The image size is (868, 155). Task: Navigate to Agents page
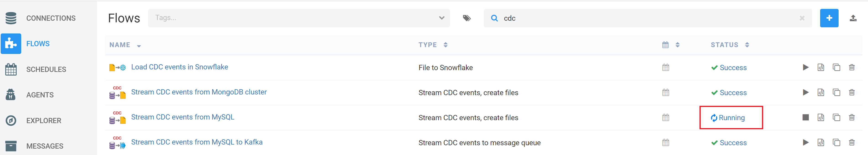tap(40, 95)
